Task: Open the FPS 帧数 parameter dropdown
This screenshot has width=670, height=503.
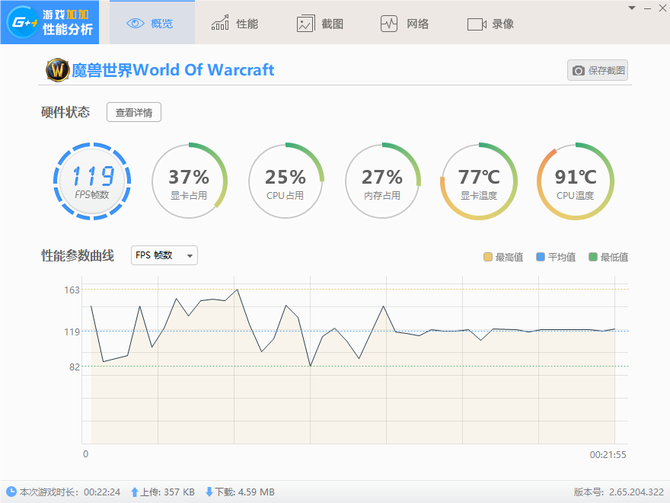Action: tap(164, 255)
